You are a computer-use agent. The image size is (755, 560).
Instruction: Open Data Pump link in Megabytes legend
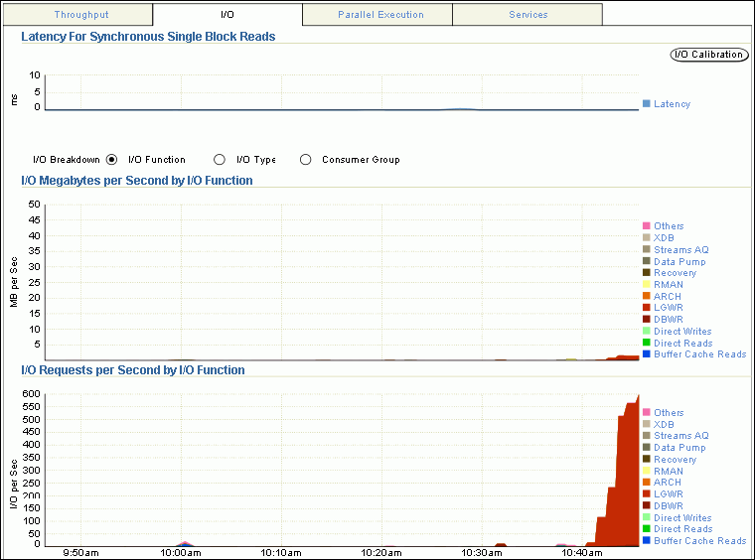pos(679,262)
